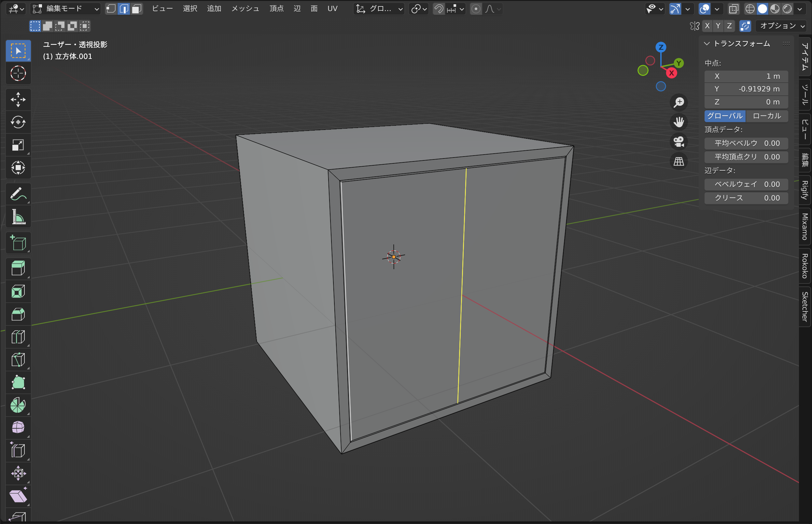The image size is (812, 524).
Task: Select the Scale tool
Action: (18, 145)
